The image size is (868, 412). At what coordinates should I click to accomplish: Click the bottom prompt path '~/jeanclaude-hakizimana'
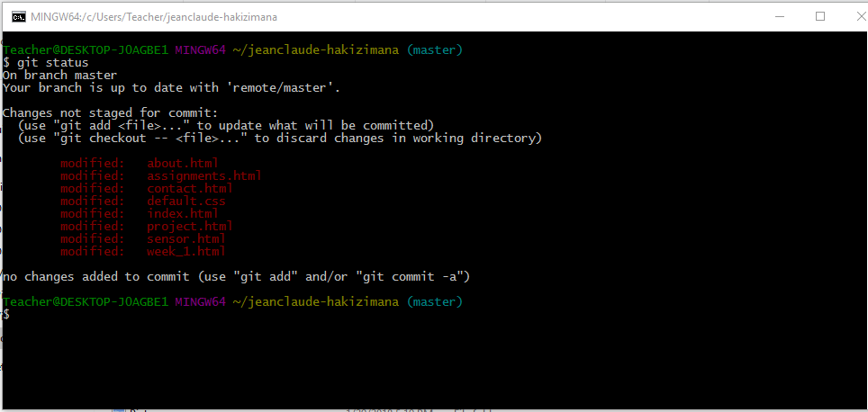pos(315,302)
